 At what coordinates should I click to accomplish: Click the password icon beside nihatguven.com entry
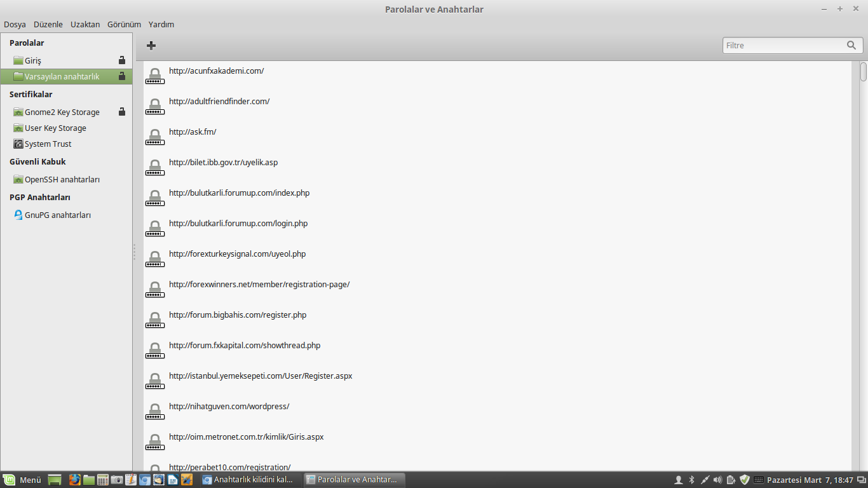tap(155, 412)
